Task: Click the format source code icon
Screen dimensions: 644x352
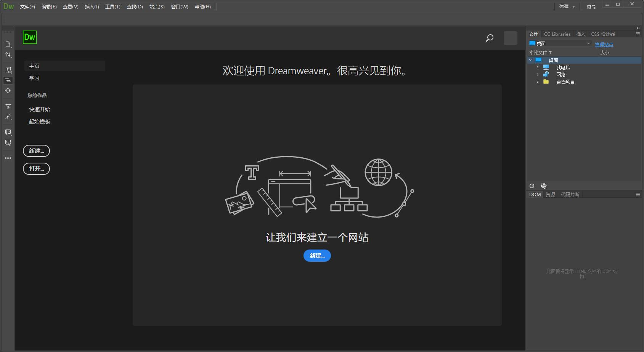Action: click(8, 117)
